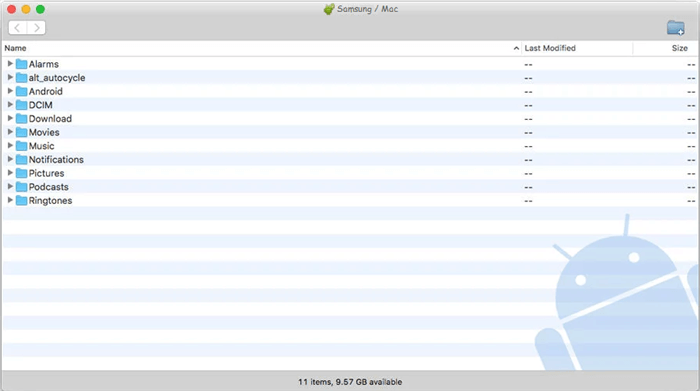
Task: Expand the Alarms folder triangle
Action: pos(10,64)
